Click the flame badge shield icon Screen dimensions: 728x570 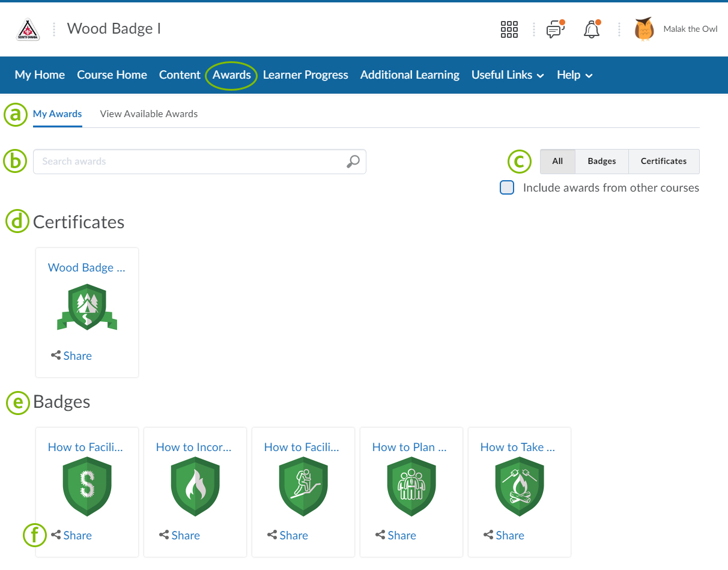tap(195, 486)
